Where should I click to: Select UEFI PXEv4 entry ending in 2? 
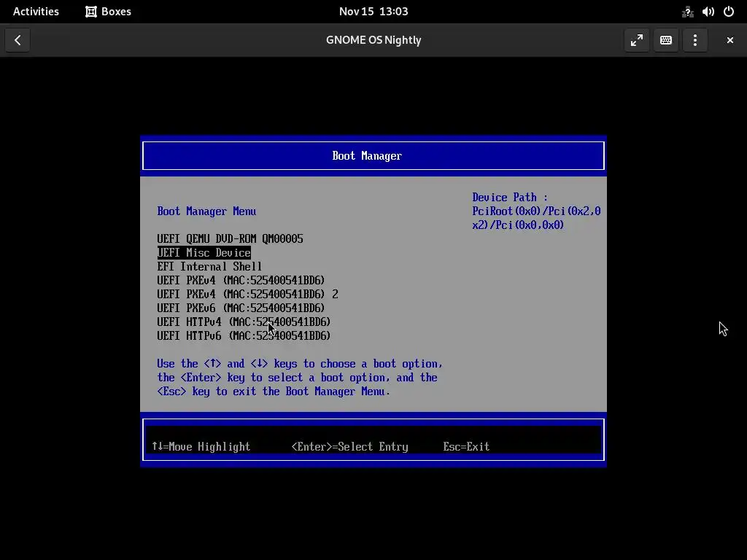[x=248, y=294]
